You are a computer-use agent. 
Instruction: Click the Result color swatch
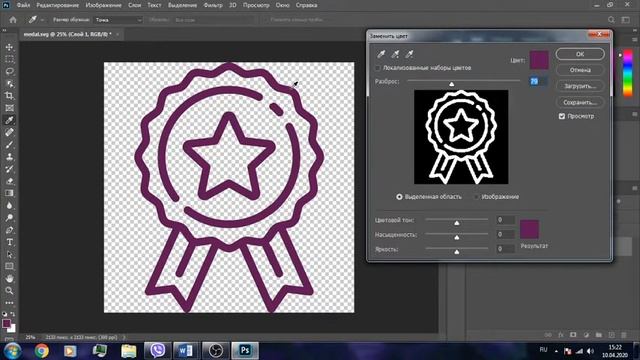pyautogui.click(x=529, y=229)
